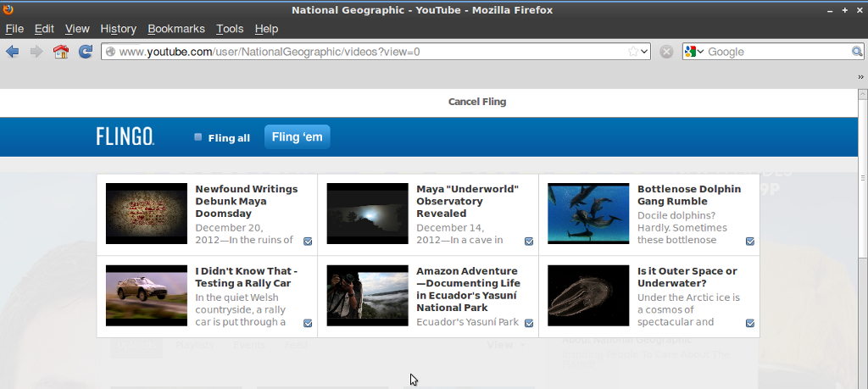Click the FLINGO logo
This screenshot has height=389, width=868.
pyautogui.click(x=125, y=136)
